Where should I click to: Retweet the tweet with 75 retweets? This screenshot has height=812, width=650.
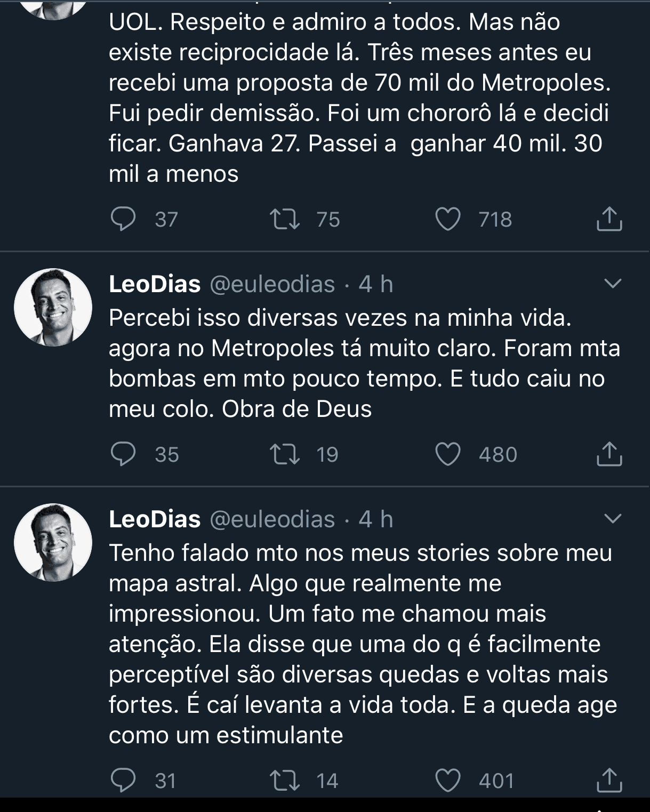[x=285, y=220]
